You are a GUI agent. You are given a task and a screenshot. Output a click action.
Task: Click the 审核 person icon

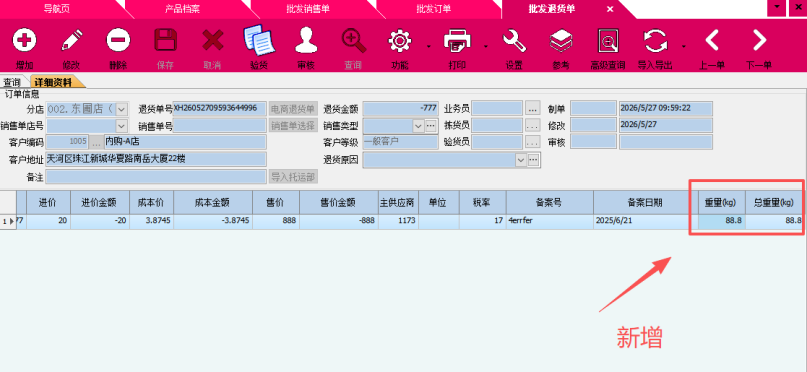[306, 40]
